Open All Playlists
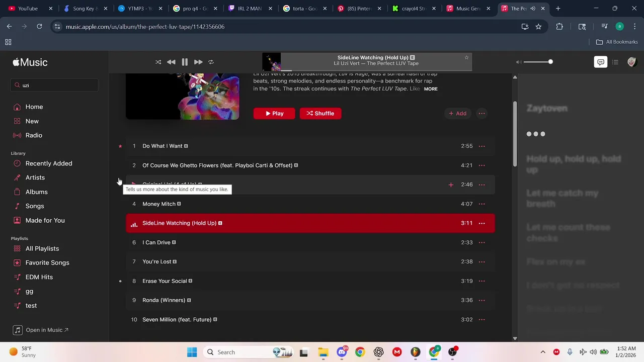 (42, 248)
